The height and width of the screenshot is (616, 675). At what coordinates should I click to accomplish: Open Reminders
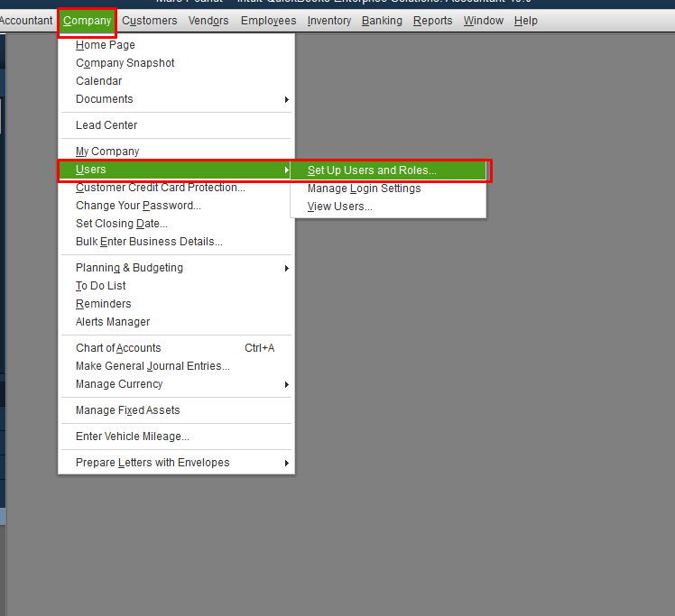pyautogui.click(x=176, y=304)
